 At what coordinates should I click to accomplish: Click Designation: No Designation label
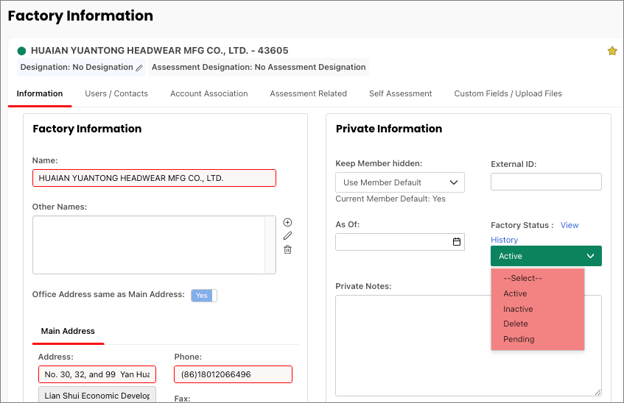click(x=77, y=67)
